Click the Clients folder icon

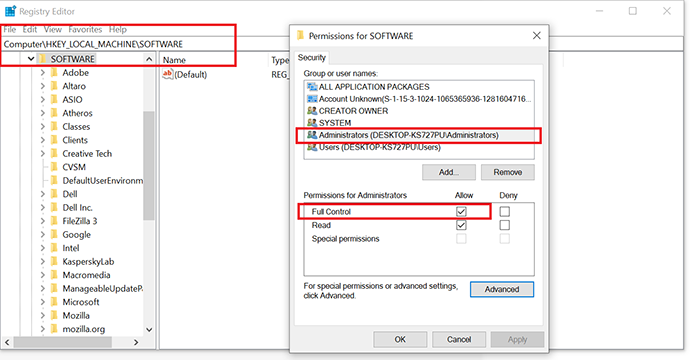(54, 140)
